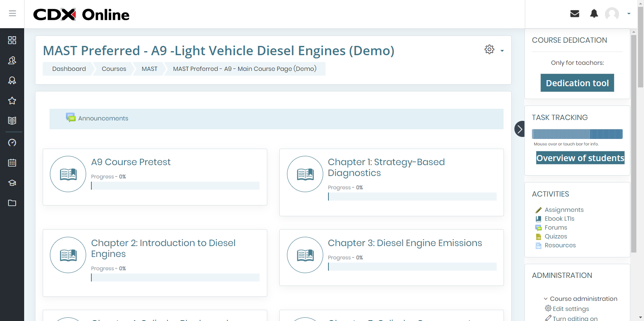Screen dimensions: 644x321
Task: Collapse the right block drawer arrow
Action: pyautogui.click(x=520, y=129)
